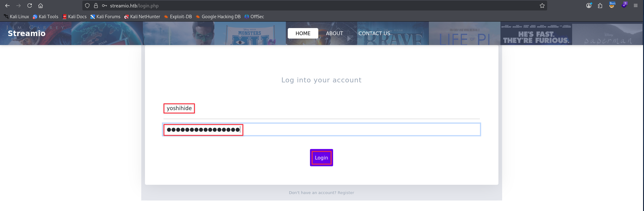Open the Kali Forums bookmark
The image size is (644, 211).
105,17
